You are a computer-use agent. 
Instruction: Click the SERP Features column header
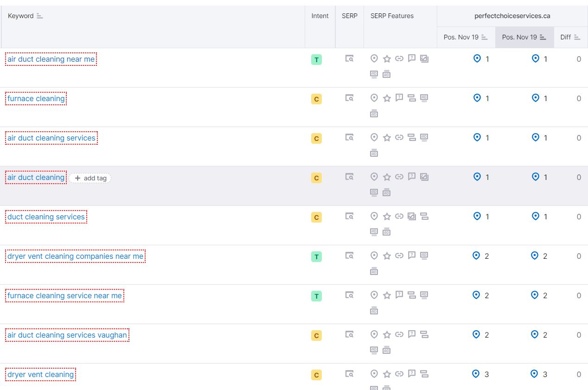pos(392,16)
